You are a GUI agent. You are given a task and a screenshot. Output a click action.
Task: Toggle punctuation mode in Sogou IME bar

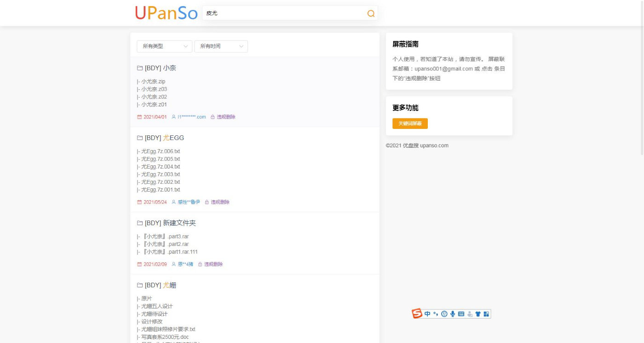pyautogui.click(x=436, y=314)
